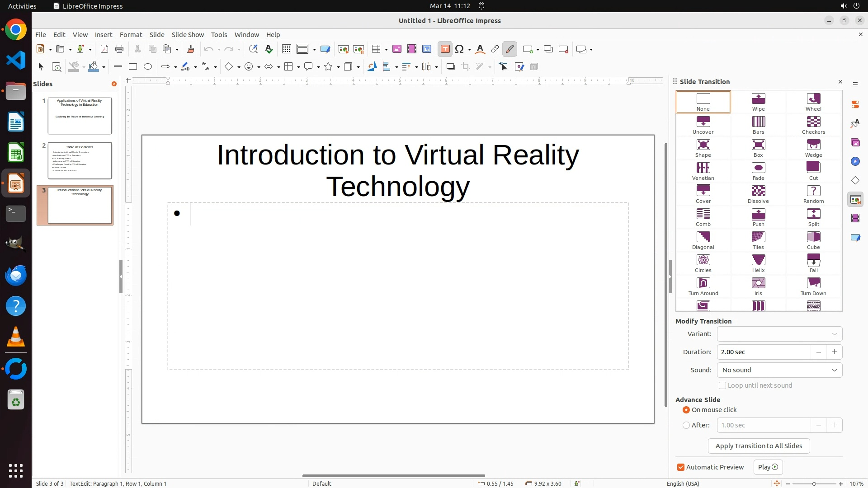Pick the Venetian transition icon
868x488 pixels.
click(x=703, y=171)
